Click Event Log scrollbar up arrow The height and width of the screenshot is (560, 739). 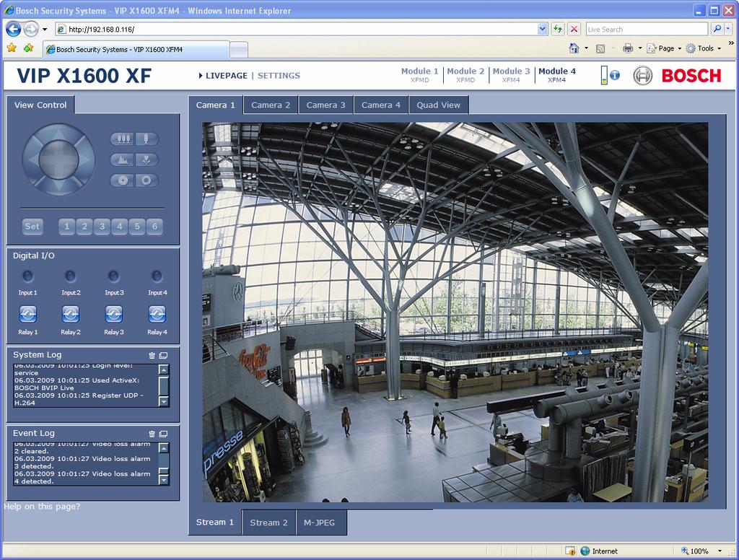pos(164,448)
